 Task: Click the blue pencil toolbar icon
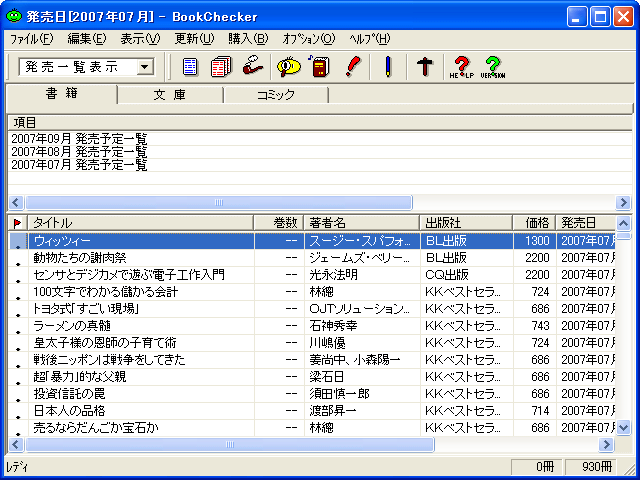[x=388, y=67]
